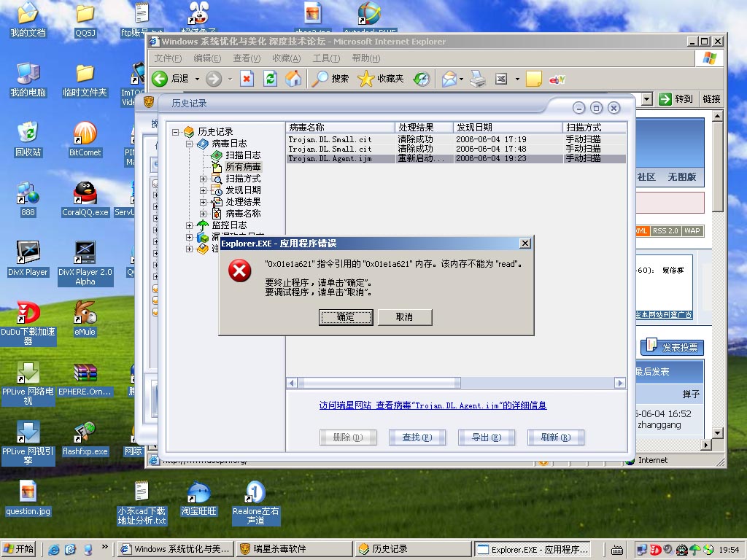Click the RSS 2.0 badge on web page
Screen dimensions: 747x560
click(665, 231)
